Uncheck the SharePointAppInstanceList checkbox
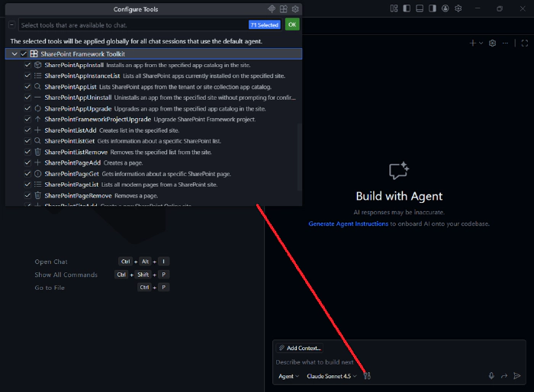The image size is (534, 392). [27, 76]
